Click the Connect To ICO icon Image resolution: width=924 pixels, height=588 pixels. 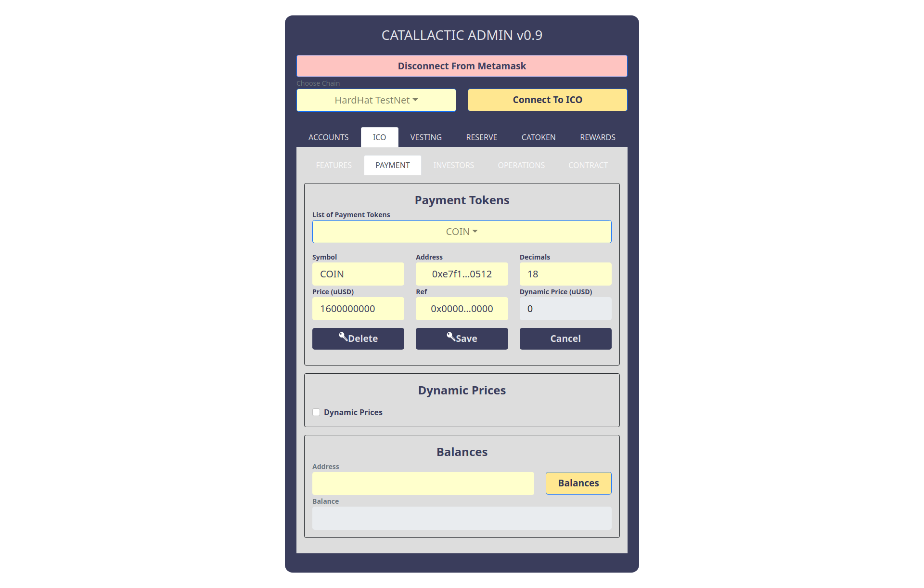click(547, 99)
